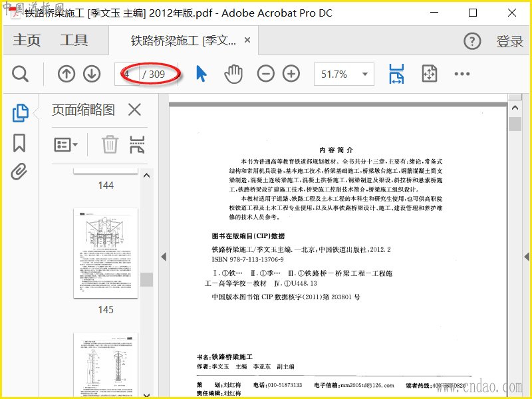
Task: Select the thumbnail below page 145
Action: [x=106, y=364]
